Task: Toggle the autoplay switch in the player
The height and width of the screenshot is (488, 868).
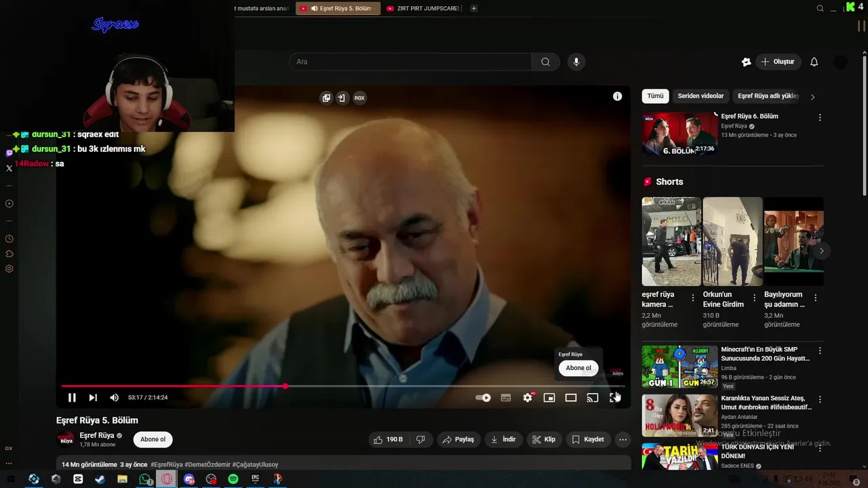Action: pyautogui.click(x=483, y=398)
